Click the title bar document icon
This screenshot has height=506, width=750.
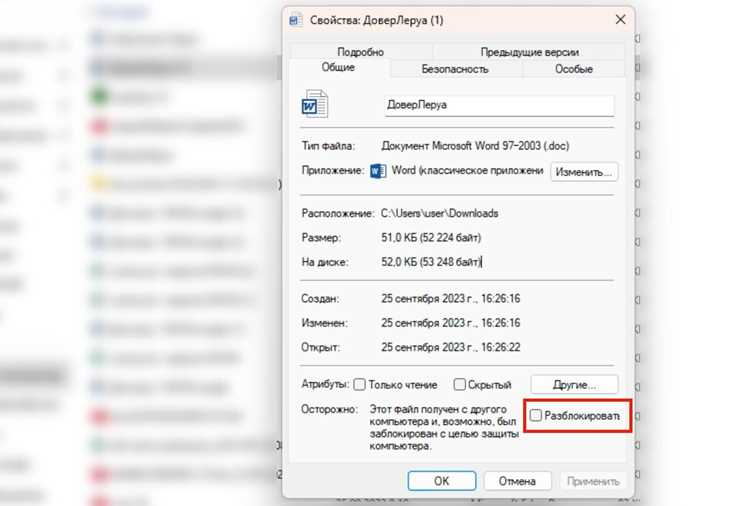296,20
